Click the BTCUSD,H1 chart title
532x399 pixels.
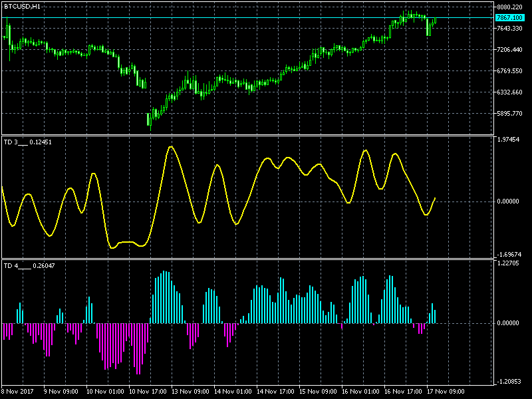[22, 7]
